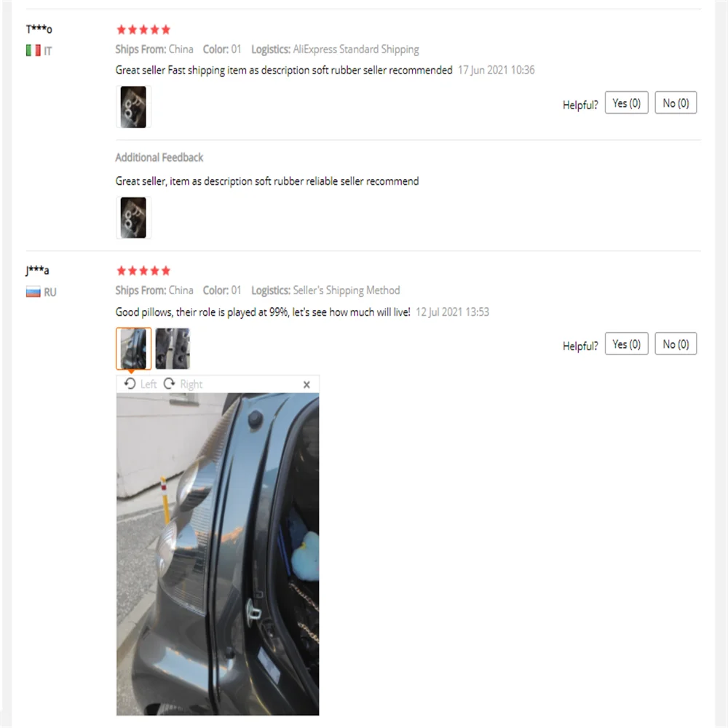Viewport: 728px width, 728px height.
Task: Click the Italy flag icon
Action: 33,50
